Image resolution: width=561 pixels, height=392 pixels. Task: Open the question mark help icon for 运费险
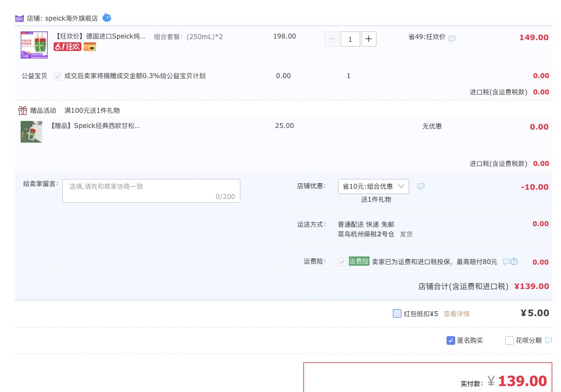click(514, 261)
